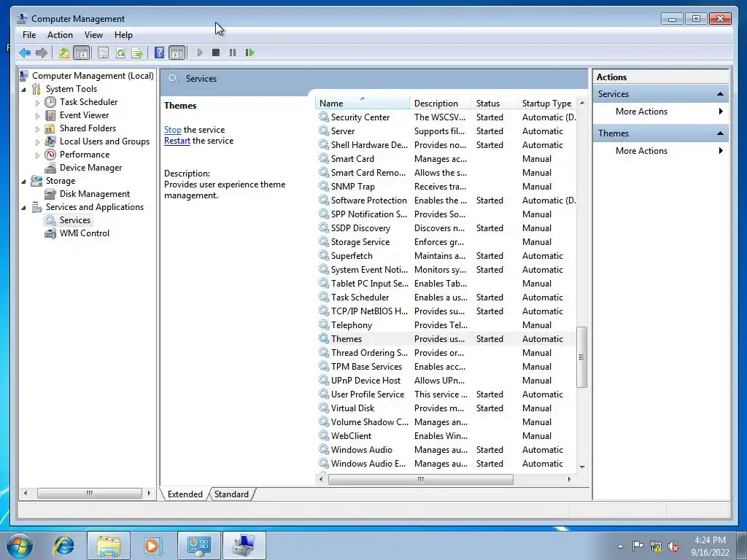Collapse the Storage tree node
Image resolution: width=747 pixels, height=560 pixels.
pos(24,182)
